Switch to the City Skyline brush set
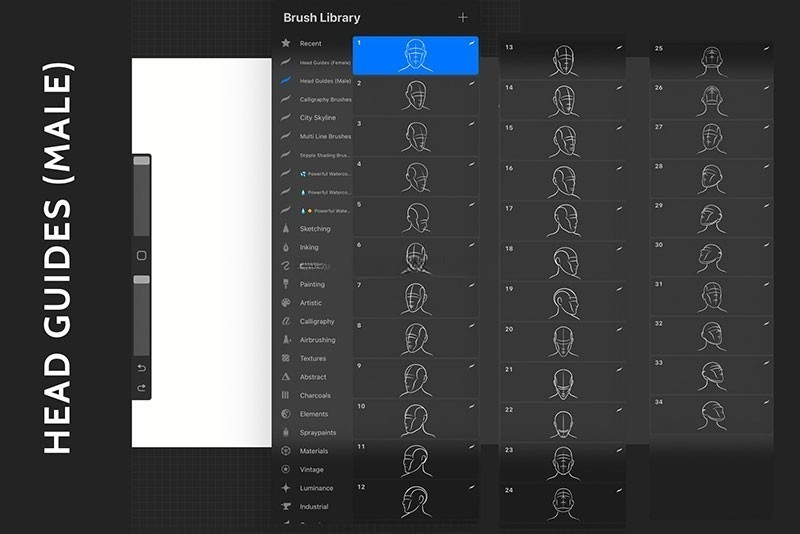 coord(318,118)
